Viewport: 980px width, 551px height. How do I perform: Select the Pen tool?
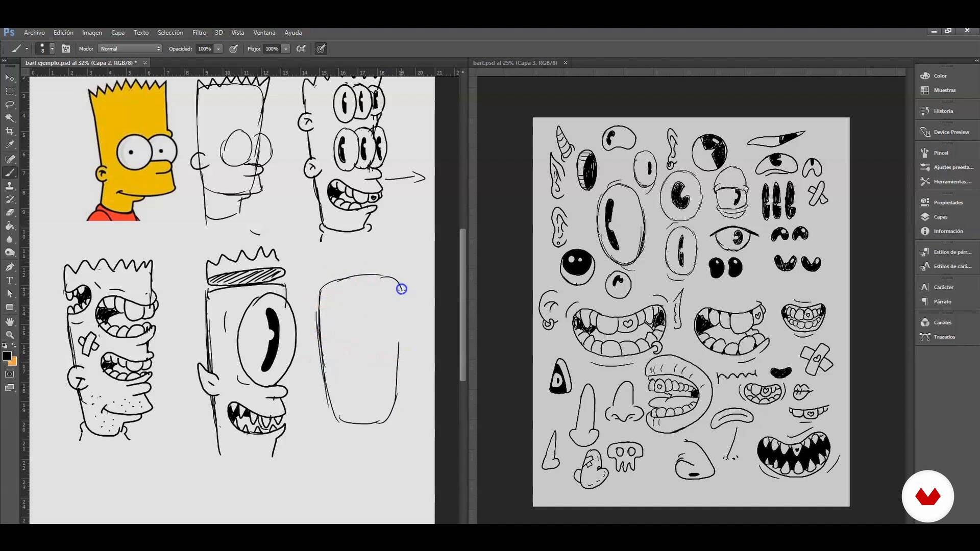(x=10, y=267)
